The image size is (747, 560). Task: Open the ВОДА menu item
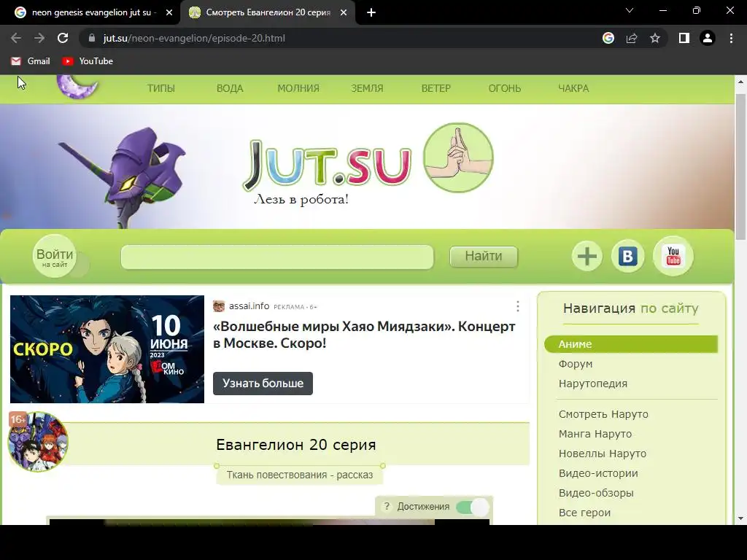[230, 88]
